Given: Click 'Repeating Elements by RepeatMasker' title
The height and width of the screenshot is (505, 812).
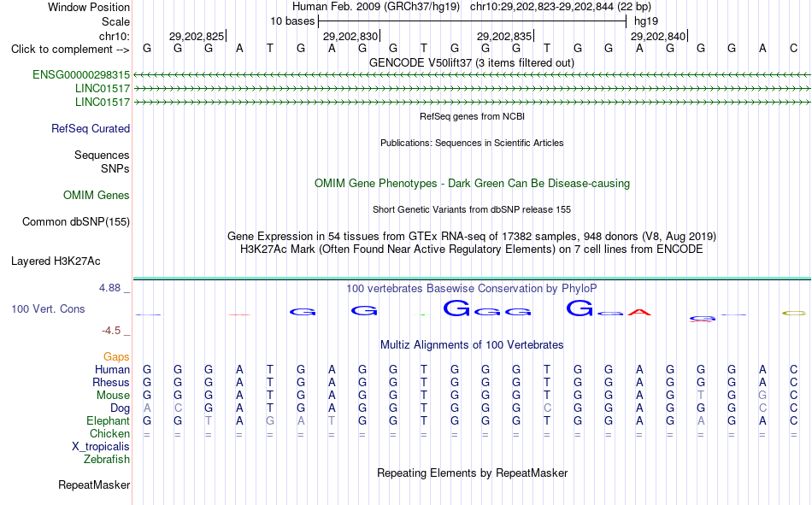Looking at the screenshot, I should (x=472, y=473).
